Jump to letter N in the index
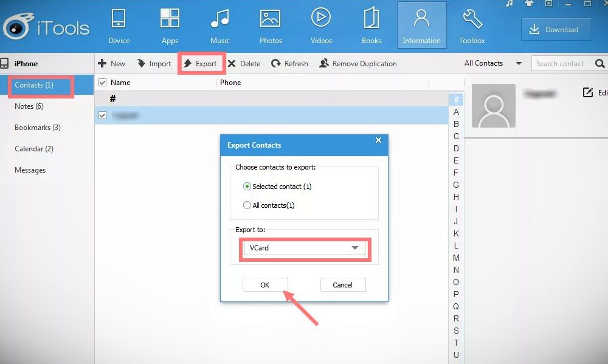The image size is (608, 364). coord(456,270)
